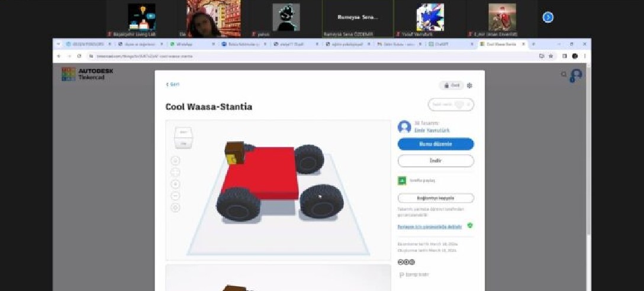The width and height of the screenshot is (644, 291).
Task: Click the second preview thumbnail below viewer
Action: point(278,277)
